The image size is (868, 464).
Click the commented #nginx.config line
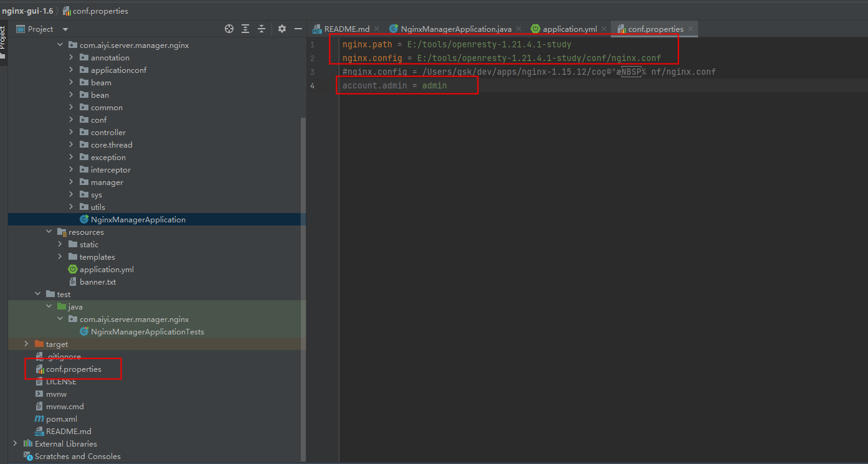tap(529, 72)
